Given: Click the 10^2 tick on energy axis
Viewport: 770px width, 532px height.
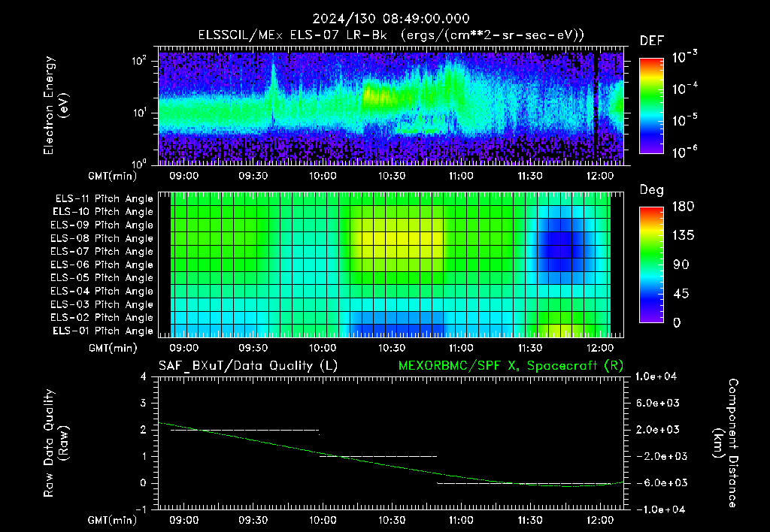Looking at the screenshot, I should pos(139,61).
